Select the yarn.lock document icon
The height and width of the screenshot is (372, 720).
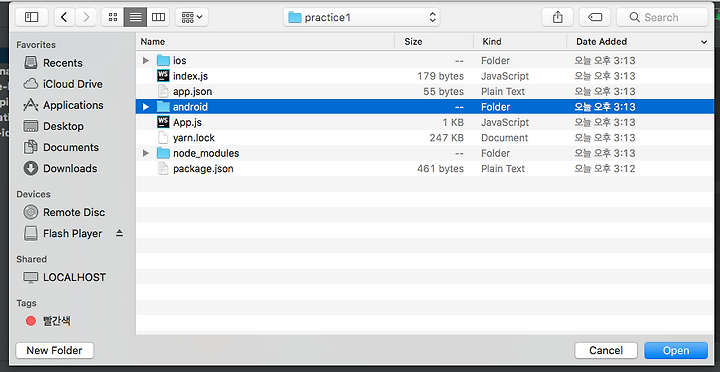coord(163,137)
